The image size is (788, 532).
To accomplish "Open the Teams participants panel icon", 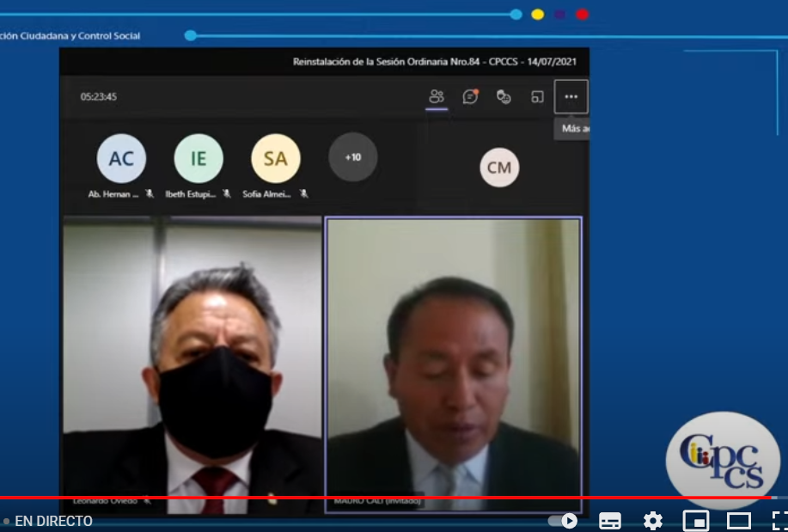I will pos(437,96).
